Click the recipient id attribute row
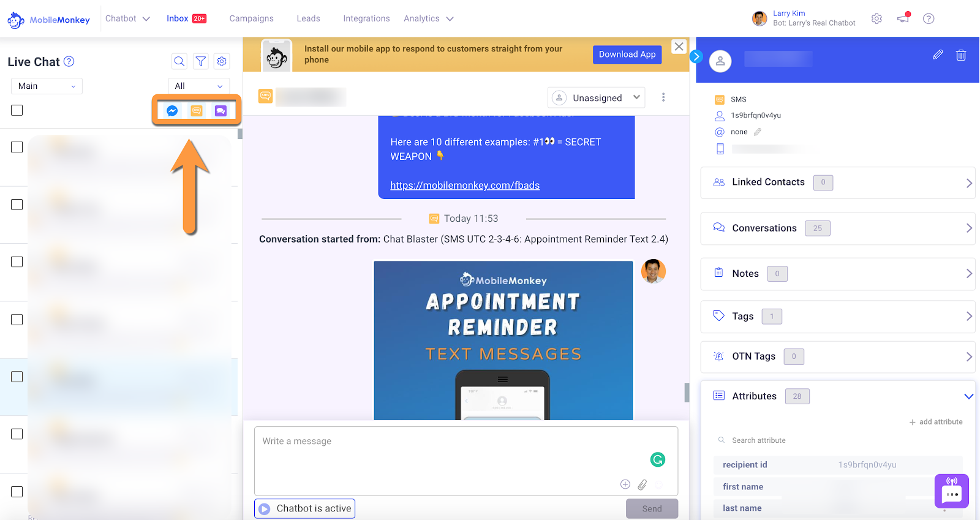The width and height of the screenshot is (980, 520). [x=838, y=465]
